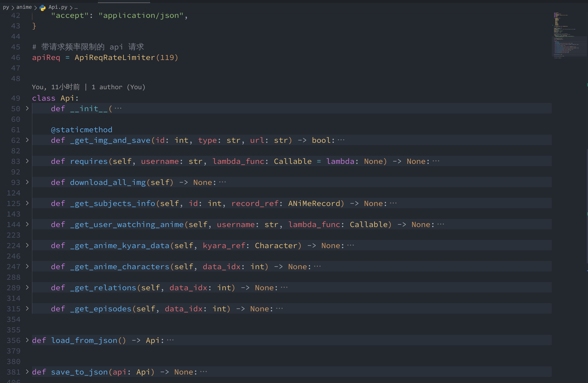Click line number 49 in gutter
Screen dimensions: 588x383
[x=16, y=98]
